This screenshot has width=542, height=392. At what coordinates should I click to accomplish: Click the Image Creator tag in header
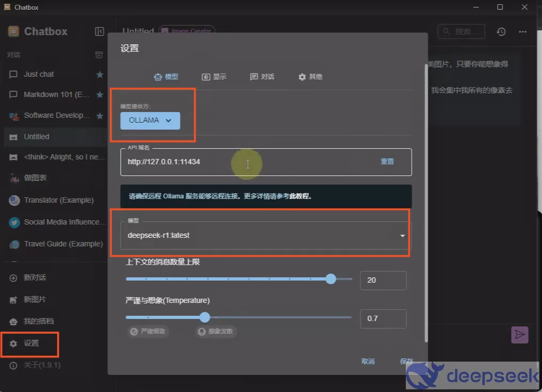[187, 30]
